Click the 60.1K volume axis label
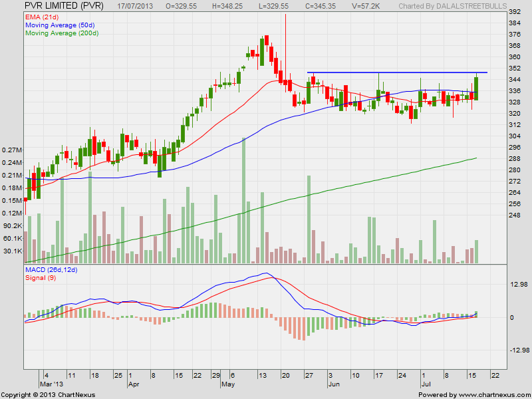 (x=13, y=238)
